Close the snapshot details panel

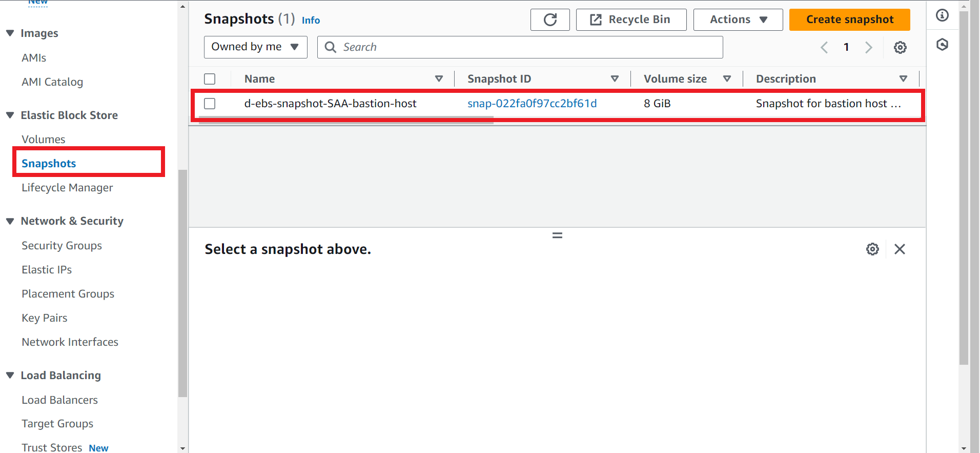(x=900, y=249)
